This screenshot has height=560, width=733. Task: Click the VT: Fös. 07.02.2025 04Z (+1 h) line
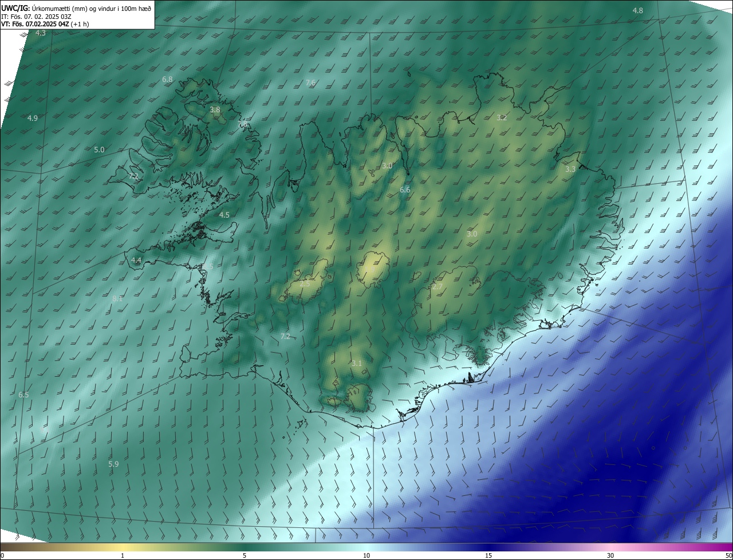(x=45, y=24)
